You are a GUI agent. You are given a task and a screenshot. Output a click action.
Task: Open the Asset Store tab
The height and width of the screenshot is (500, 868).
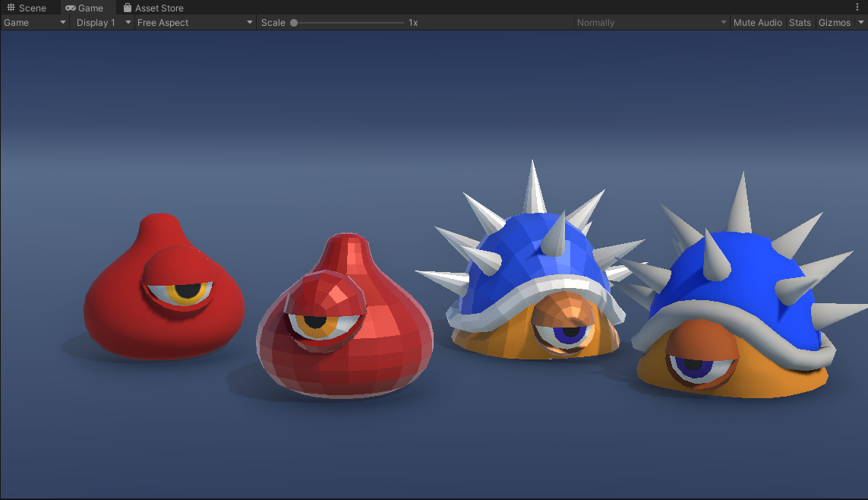(x=153, y=8)
